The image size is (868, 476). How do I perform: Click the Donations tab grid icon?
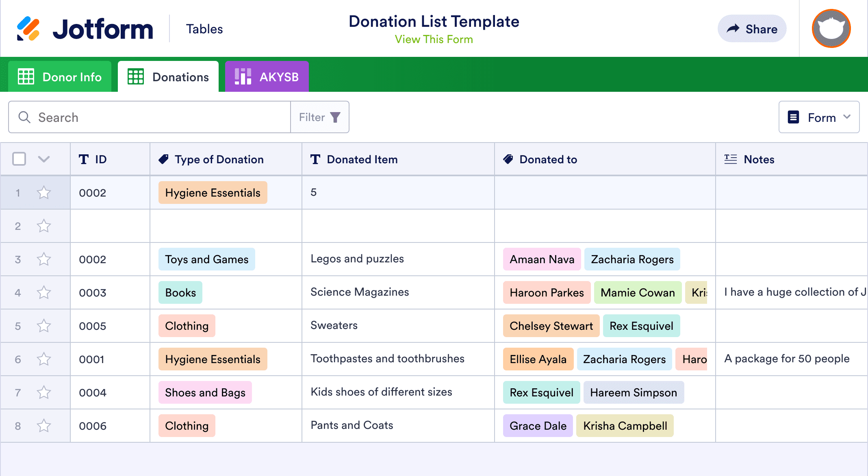(x=136, y=76)
